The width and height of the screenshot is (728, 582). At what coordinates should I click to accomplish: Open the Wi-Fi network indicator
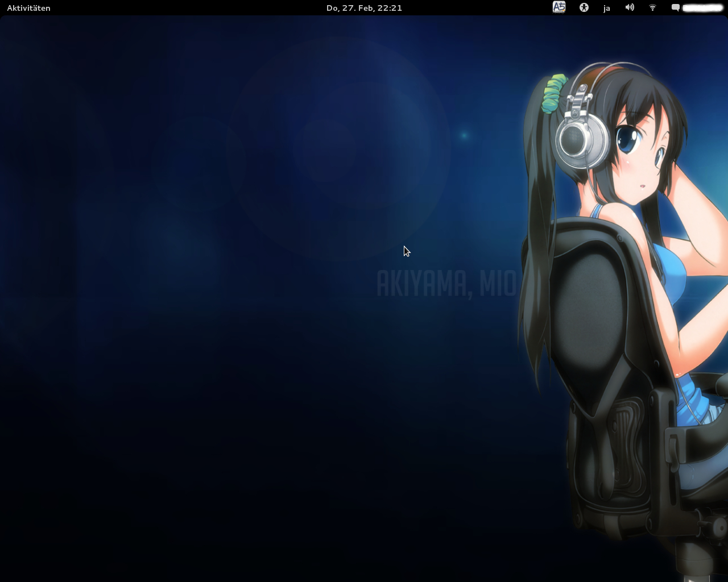pos(652,8)
